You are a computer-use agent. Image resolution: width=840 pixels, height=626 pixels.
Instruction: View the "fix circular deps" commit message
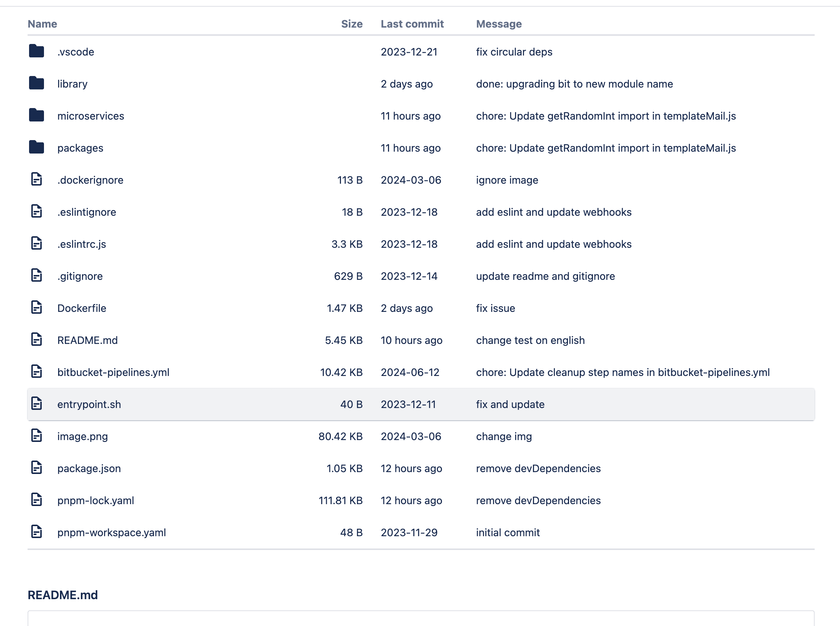(514, 52)
